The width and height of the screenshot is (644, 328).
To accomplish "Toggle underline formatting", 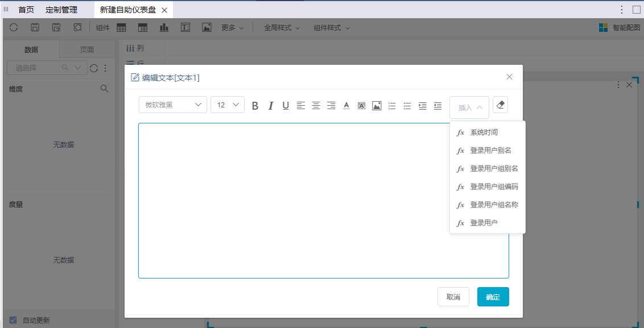I will pyautogui.click(x=286, y=106).
